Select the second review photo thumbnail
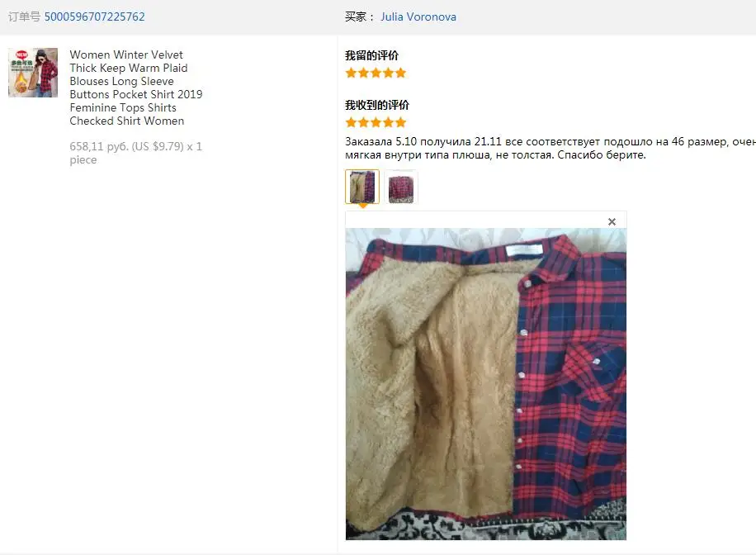Viewport: 756px width, 555px height. (x=400, y=187)
